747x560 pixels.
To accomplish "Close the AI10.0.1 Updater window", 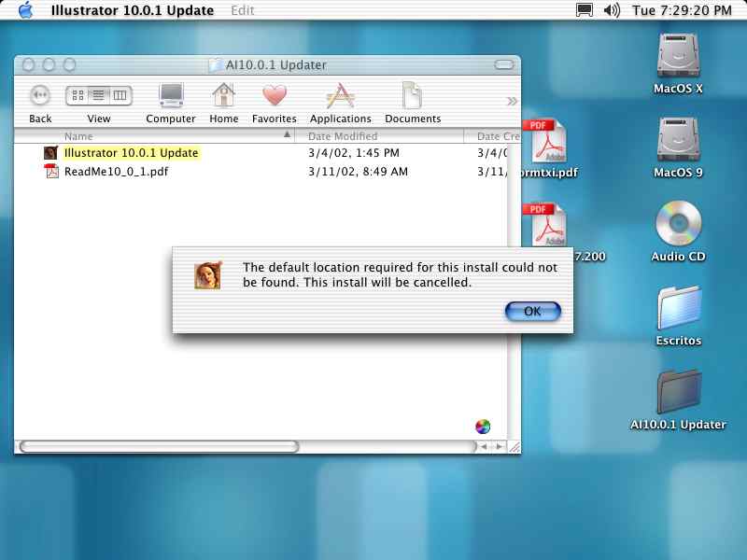I will [29, 64].
